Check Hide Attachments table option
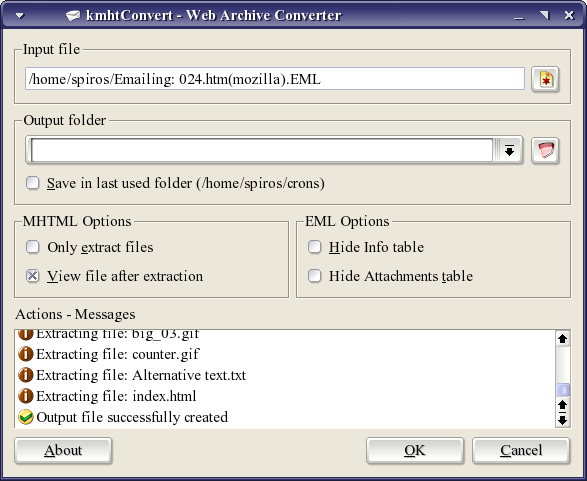The width and height of the screenshot is (587, 481). 314,276
